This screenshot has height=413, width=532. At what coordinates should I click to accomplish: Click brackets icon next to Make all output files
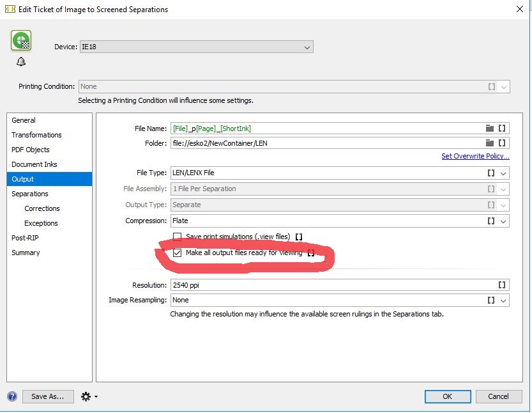311,253
